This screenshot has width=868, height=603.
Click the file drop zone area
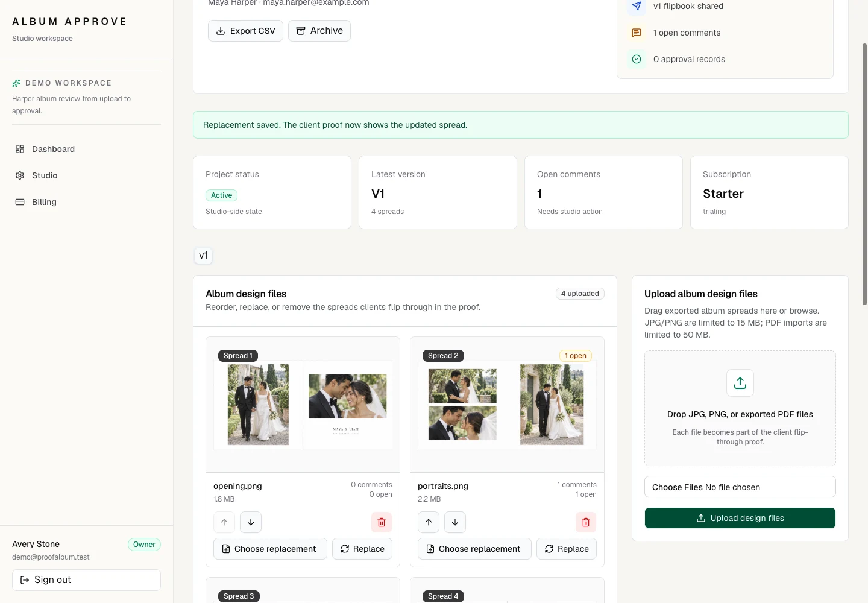pos(740,408)
